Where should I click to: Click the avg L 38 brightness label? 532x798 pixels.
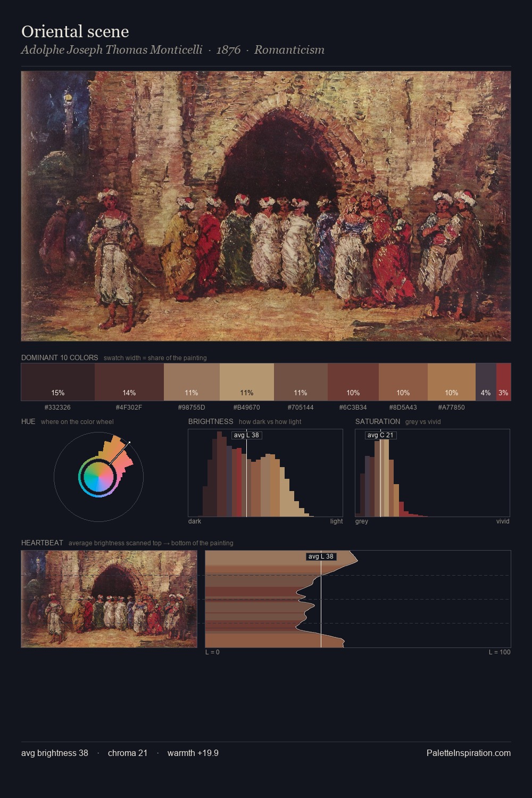[247, 435]
